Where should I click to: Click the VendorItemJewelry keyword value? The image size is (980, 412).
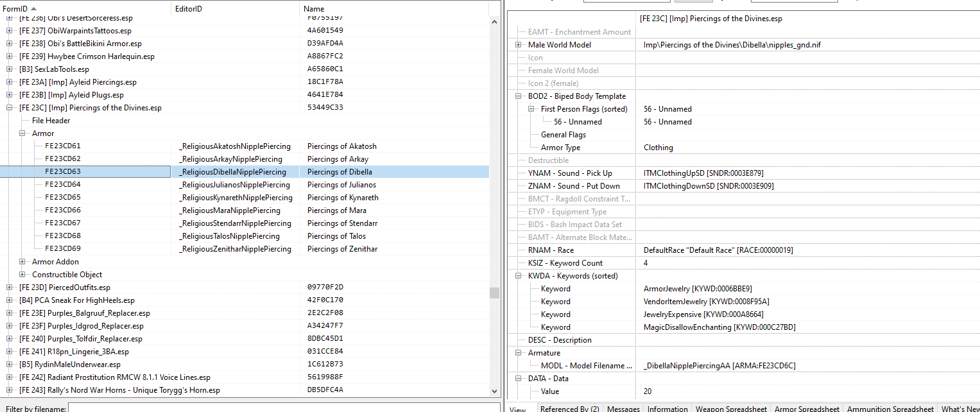707,302
